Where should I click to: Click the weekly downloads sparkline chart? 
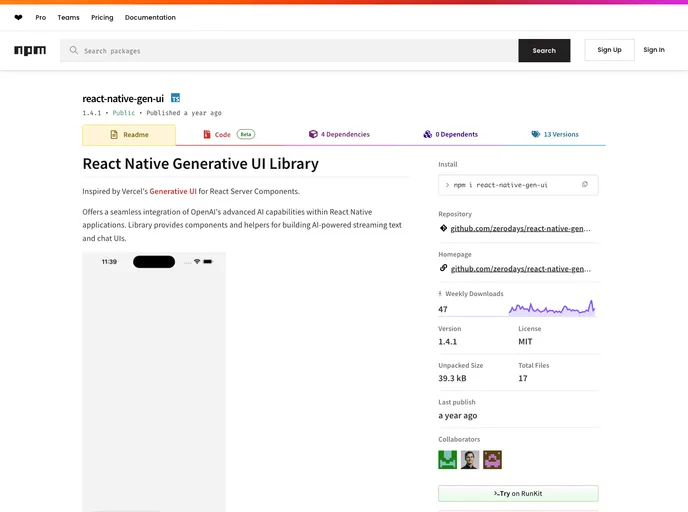pyautogui.click(x=552, y=308)
